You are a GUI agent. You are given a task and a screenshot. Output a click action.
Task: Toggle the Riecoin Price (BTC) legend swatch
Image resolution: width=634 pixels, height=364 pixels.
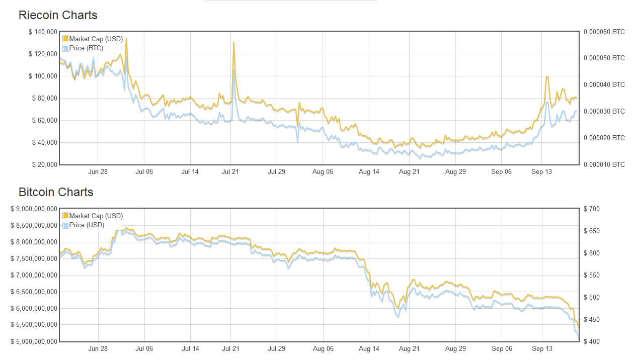65,48
